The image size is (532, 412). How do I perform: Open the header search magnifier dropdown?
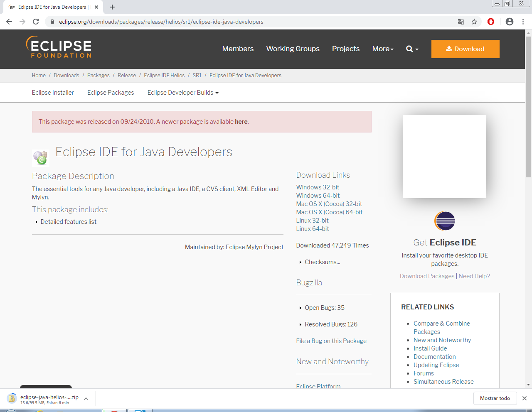click(412, 49)
